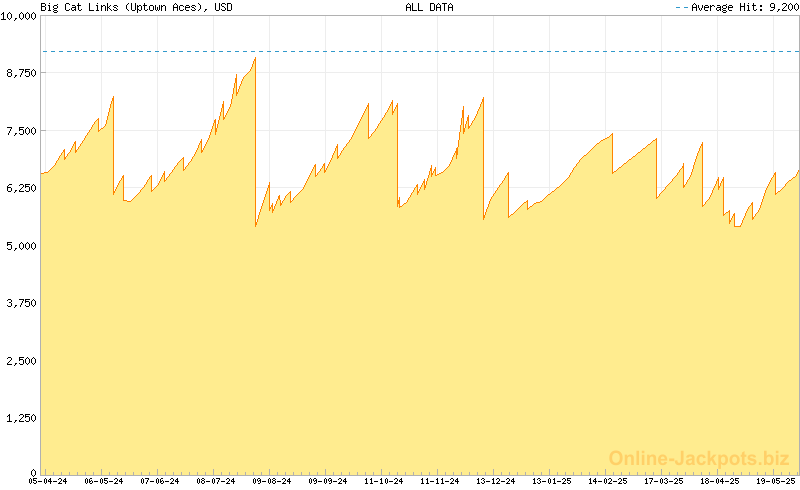
Task: Select the 5,000 y-axis label
Action: [x=21, y=246]
